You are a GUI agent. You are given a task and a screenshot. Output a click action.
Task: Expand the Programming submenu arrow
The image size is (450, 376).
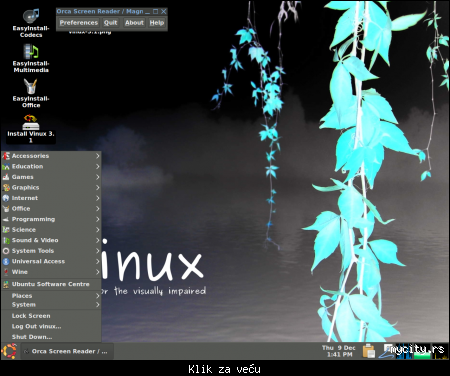[97, 219]
